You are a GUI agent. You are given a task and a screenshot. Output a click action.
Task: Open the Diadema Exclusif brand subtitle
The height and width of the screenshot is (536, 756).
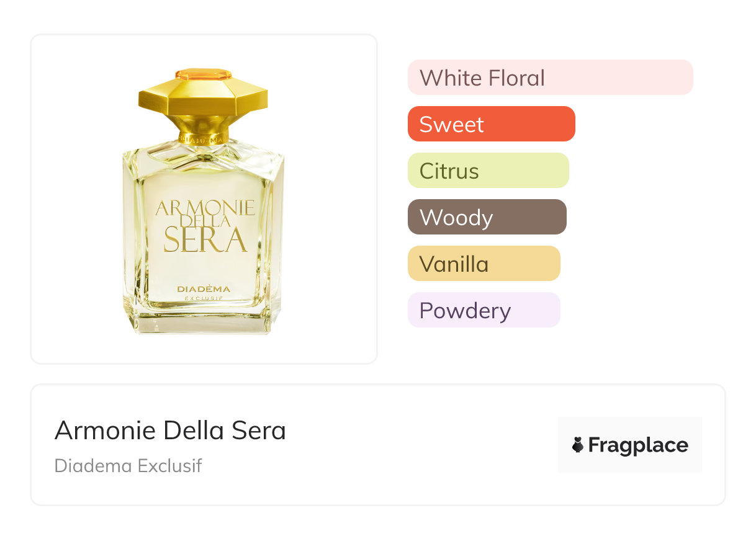pyautogui.click(x=128, y=466)
